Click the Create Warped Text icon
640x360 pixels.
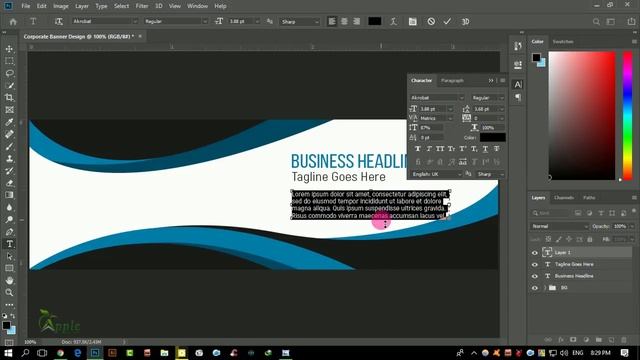point(393,22)
